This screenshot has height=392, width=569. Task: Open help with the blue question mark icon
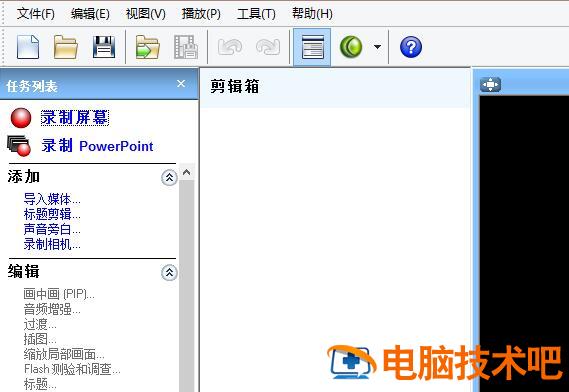(x=411, y=47)
